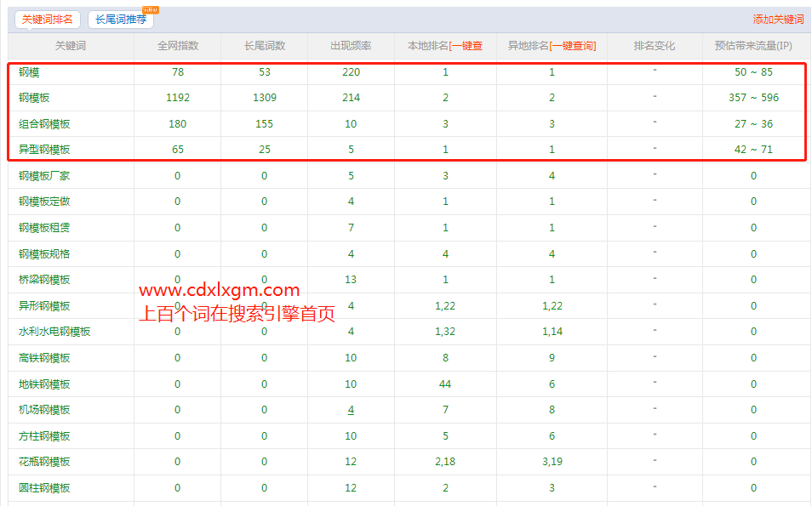Open the 钢模板 keyword link
The image size is (812, 506).
pyautogui.click(x=34, y=98)
